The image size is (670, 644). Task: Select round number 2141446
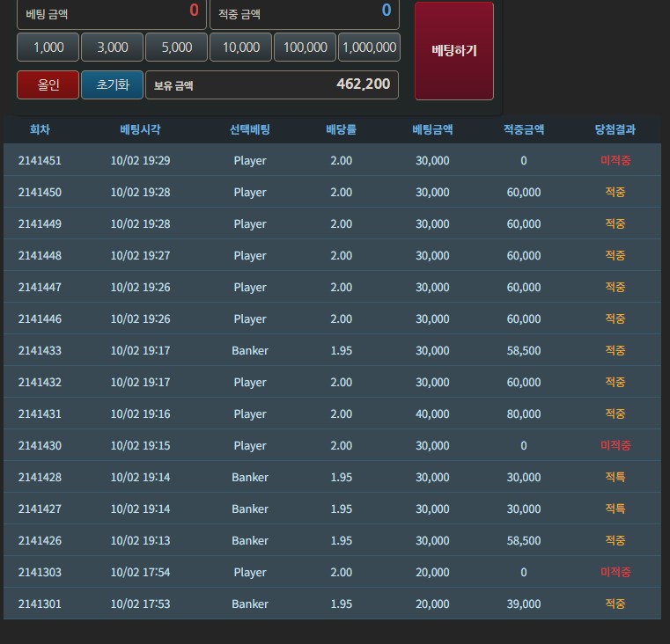click(x=40, y=319)
